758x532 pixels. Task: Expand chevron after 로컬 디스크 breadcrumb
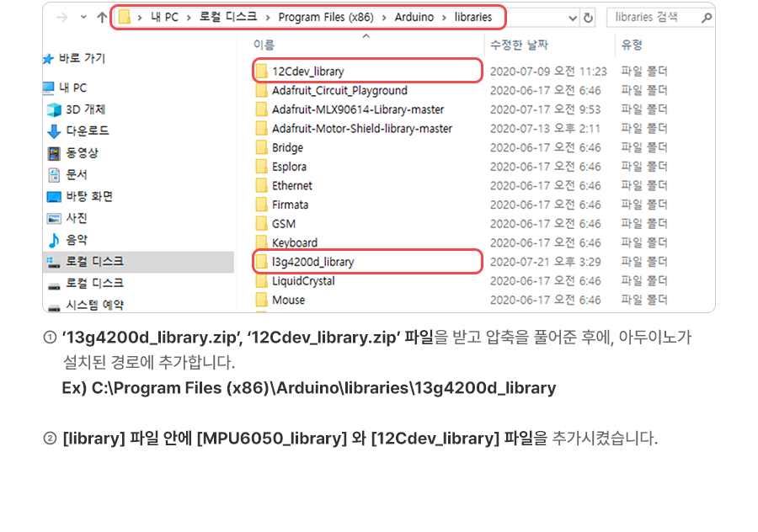[x=268, y=17]
